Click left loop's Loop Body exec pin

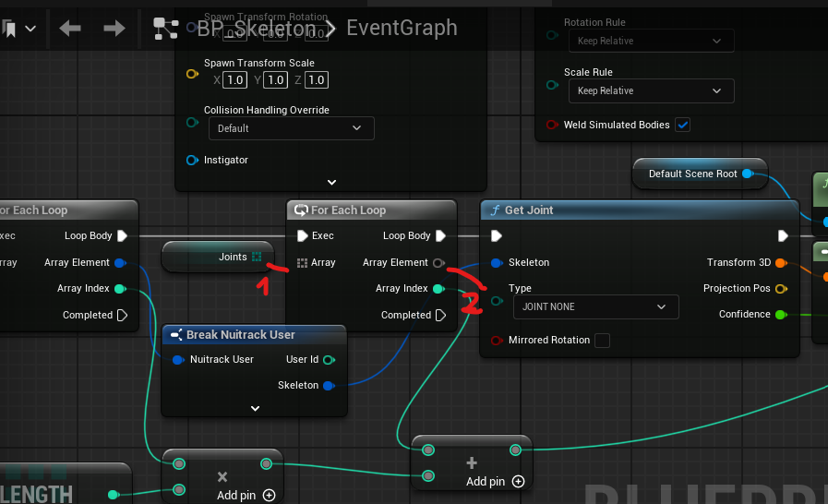122,235
